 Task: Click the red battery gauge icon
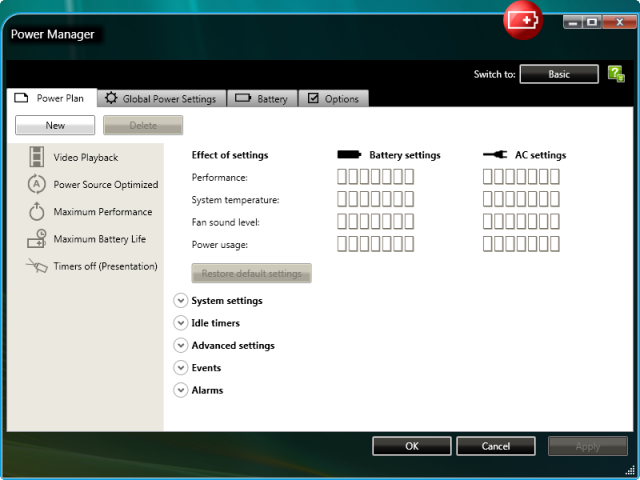pos(523,20)
